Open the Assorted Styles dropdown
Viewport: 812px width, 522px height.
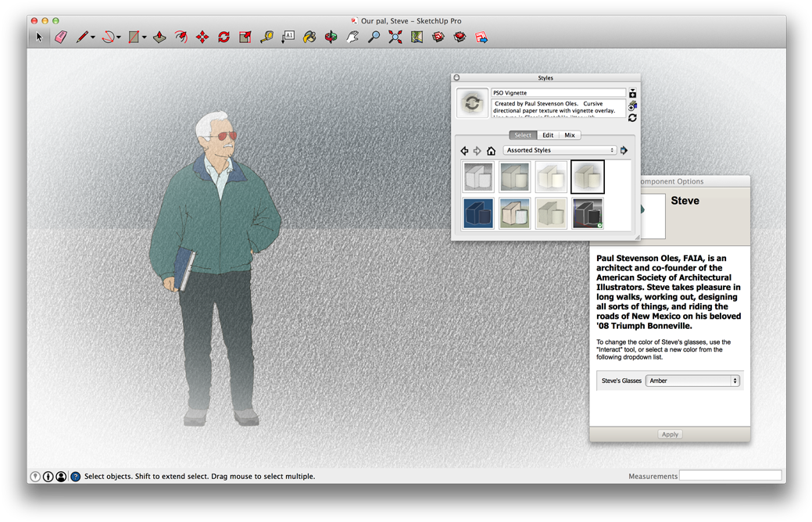click(560, 150)
